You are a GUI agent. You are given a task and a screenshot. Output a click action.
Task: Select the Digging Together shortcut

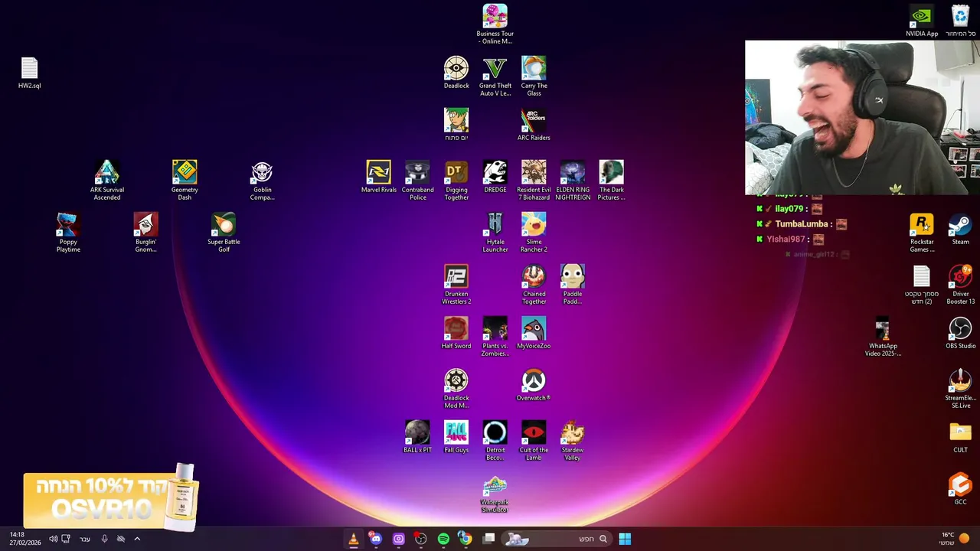click(456, 180)
